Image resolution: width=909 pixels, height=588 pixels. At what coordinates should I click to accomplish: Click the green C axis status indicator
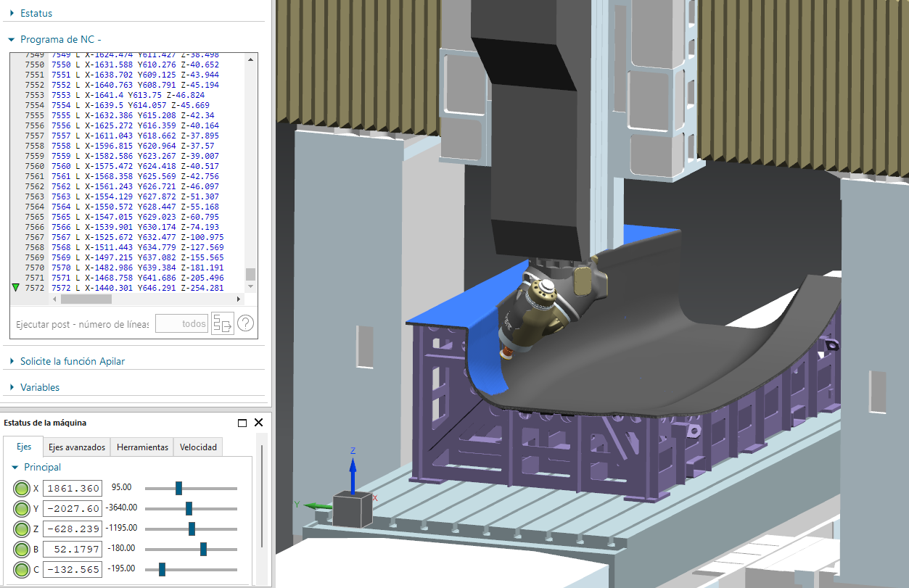pyautogui.click(x=22, y=570)
